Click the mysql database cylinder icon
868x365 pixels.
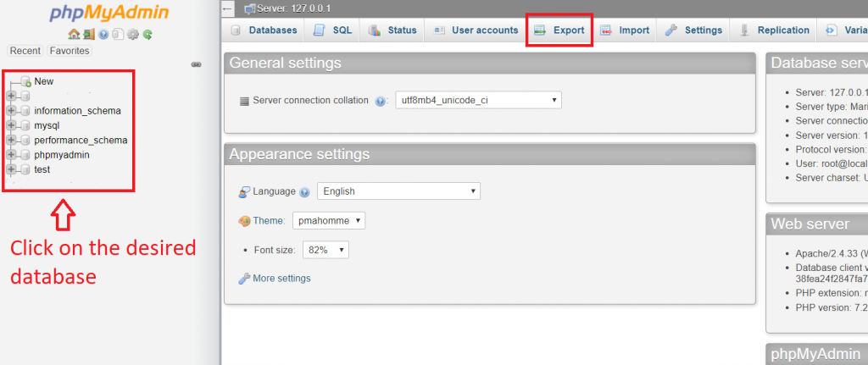[25, 125]
